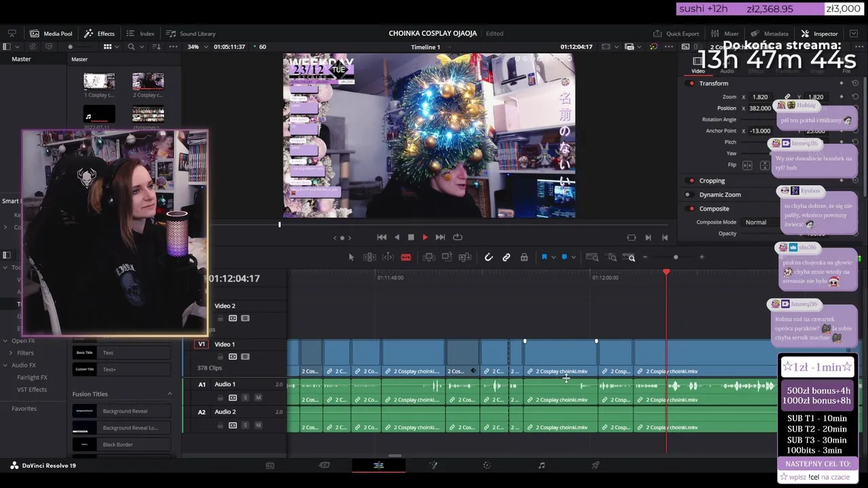Viewport: 868px width, 488px height.
Task: Toggle Position Lock padlock icon
Action: (524, 258)
